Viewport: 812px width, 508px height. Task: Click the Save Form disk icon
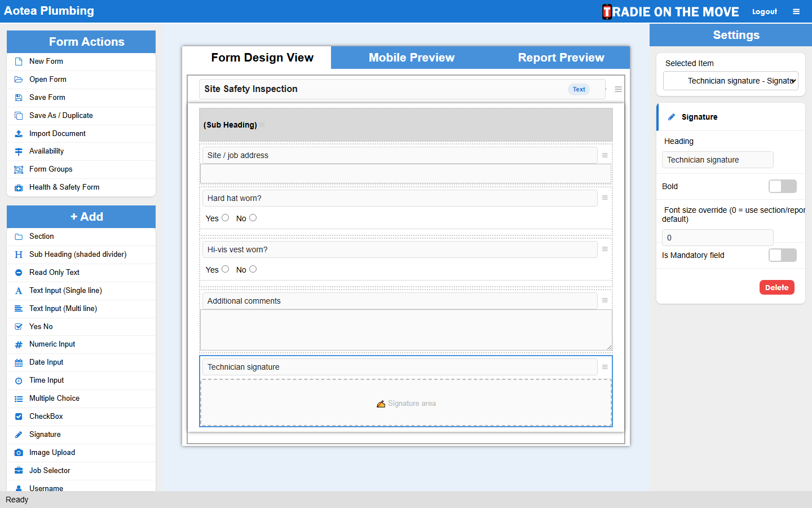[x=19, y=98]
